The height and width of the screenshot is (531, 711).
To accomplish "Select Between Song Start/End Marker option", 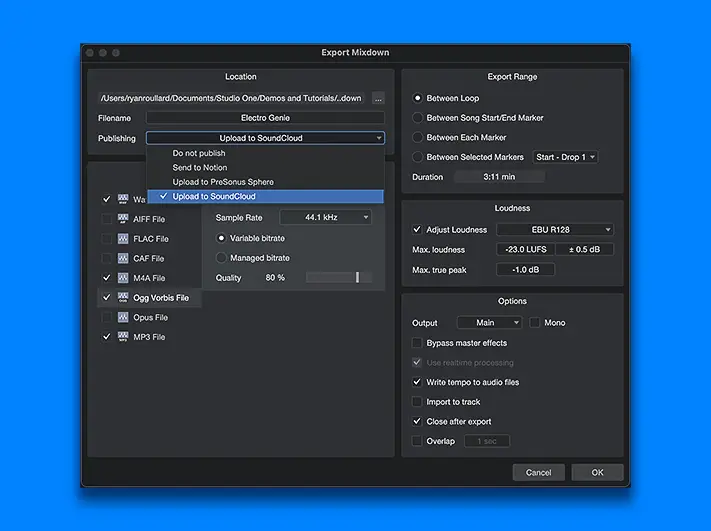I will (417, 117).
